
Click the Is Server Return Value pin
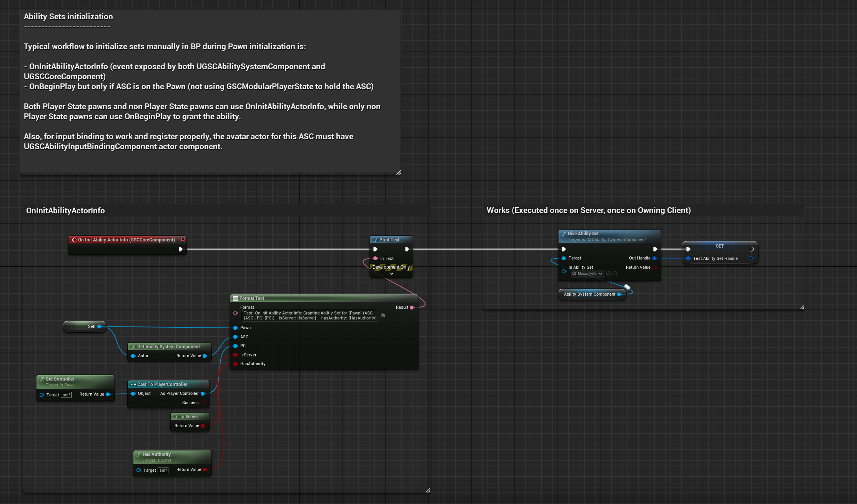(203, 426)
